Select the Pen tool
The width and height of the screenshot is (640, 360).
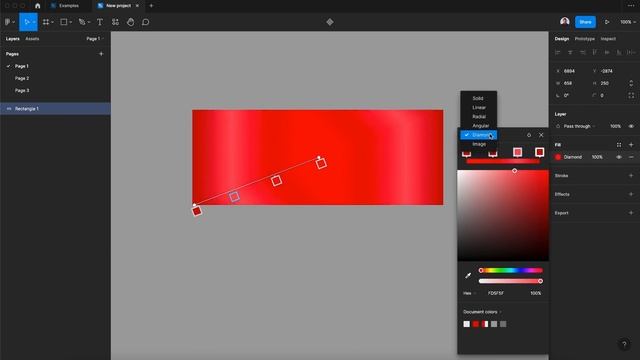(82, 22)
